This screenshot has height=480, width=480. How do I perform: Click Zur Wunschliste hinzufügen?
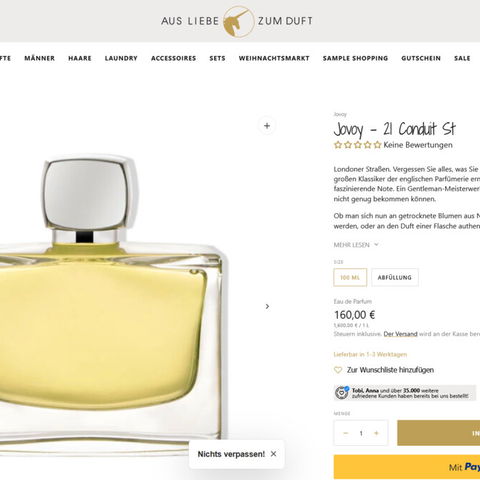[x=390, y=370]
